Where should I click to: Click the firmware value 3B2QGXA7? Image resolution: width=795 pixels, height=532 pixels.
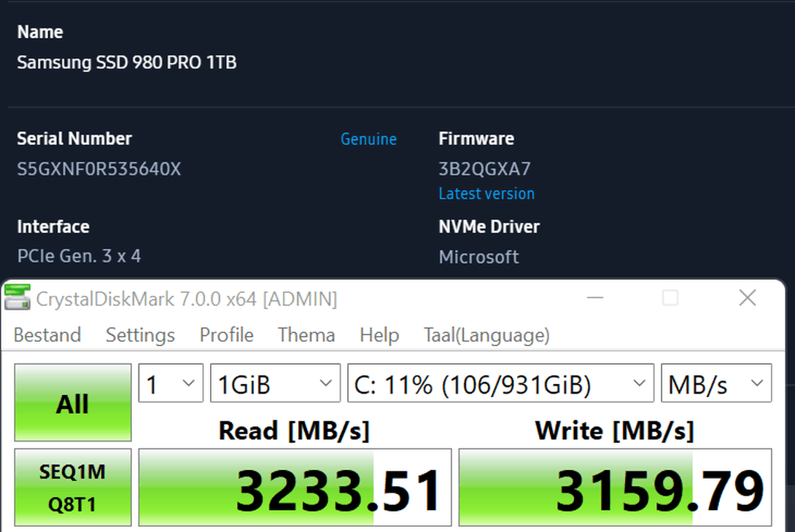point(484,169)
